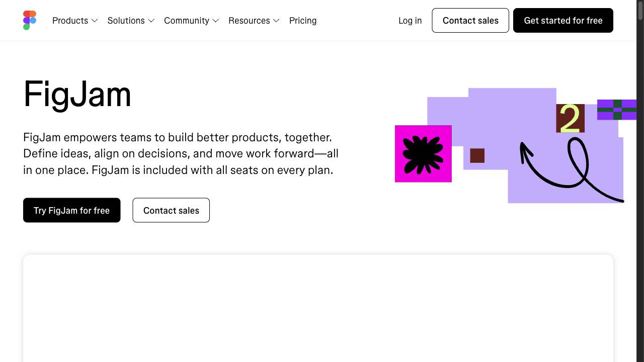
Task: Expand the Products menu chevron
Action: [94, 21]
